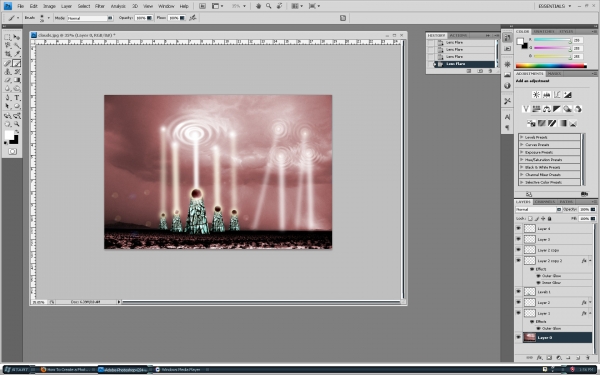Select the Pen tool
Viewport: 600px width, 375px height.
[7, 98]
